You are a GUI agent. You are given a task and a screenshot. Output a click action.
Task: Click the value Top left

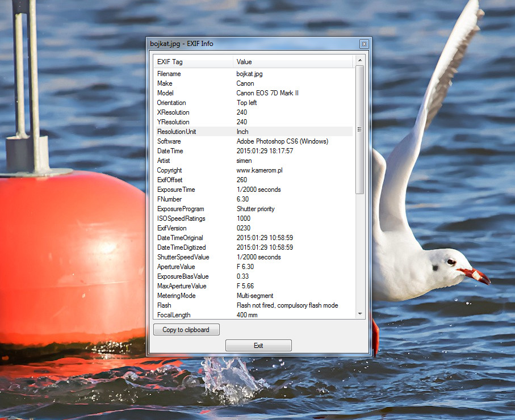[246, 103]
